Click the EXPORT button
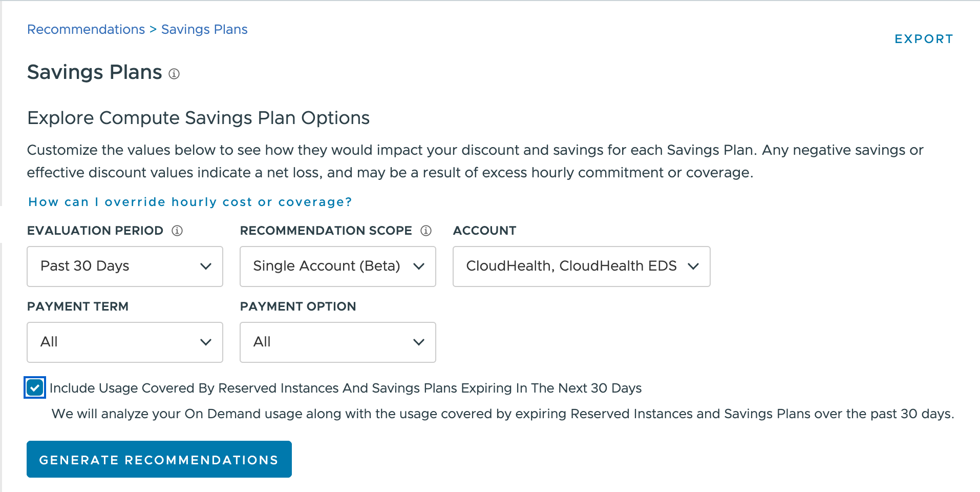Image resolution: width=980 pixels, height=492 pixels. [x=923, y=38]
